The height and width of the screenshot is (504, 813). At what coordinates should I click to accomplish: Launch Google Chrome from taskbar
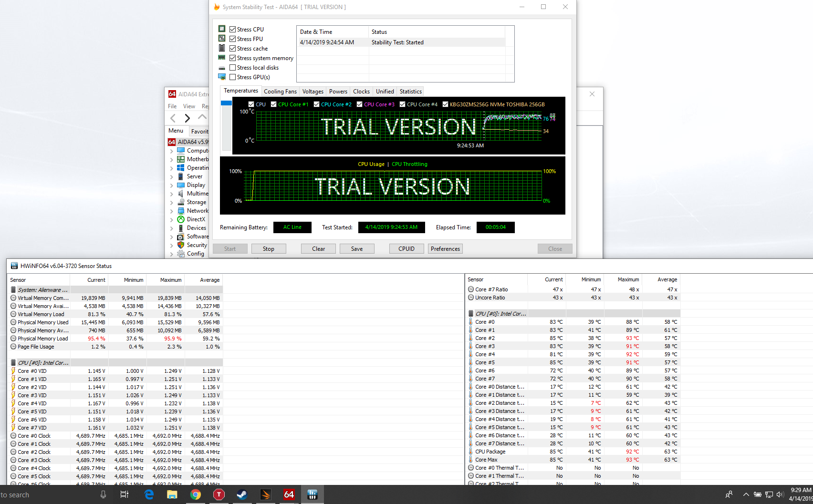click(195, 494)
